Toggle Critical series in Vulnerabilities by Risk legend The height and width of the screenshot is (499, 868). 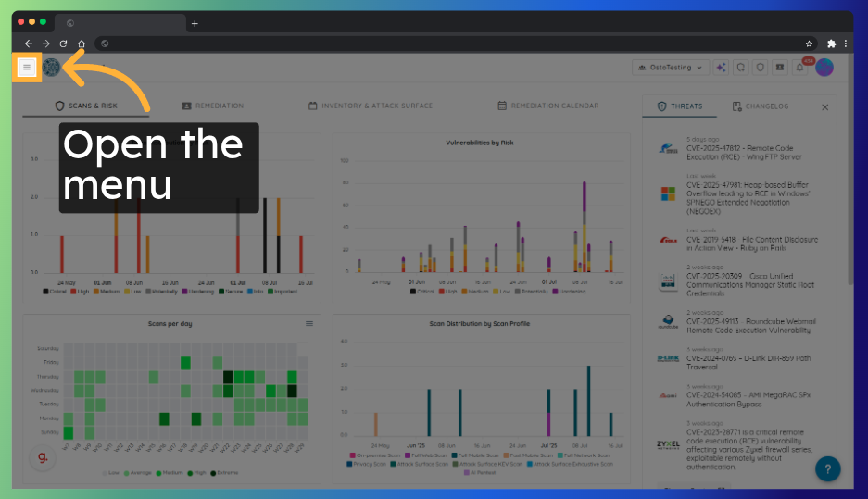click(424, 291)
